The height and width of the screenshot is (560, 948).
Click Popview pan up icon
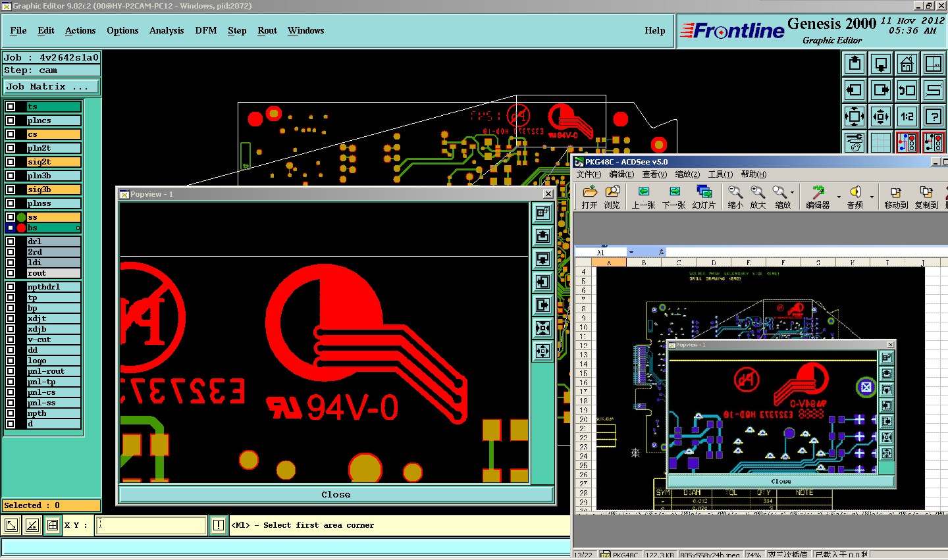[542, 236]
